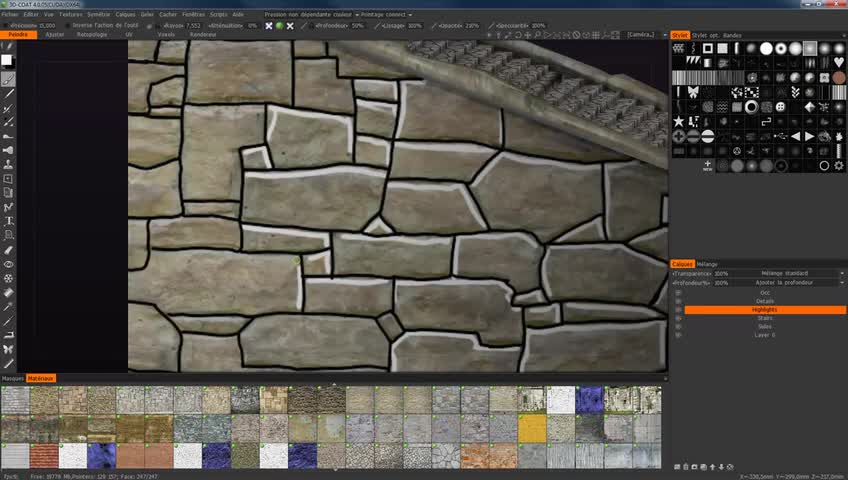Screen dimensions: 848x480
Task: Select the yellow material thumbnail
Action: point(532,429)
